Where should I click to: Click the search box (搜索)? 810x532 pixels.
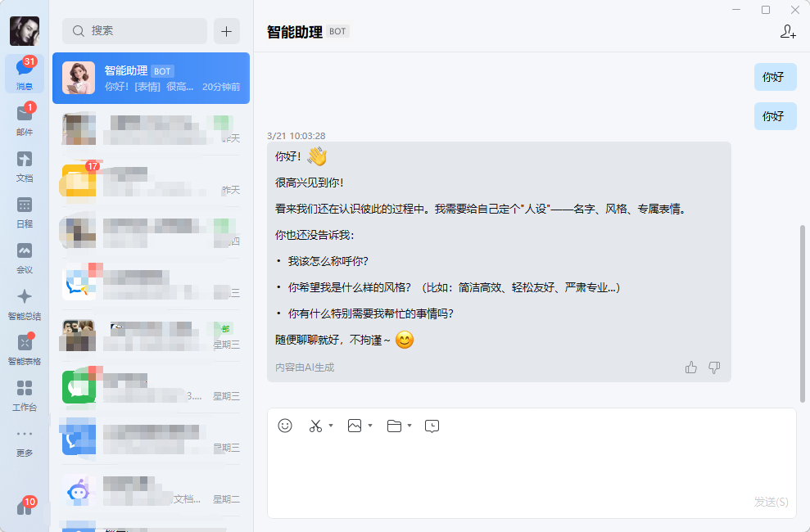click(135, 31)
